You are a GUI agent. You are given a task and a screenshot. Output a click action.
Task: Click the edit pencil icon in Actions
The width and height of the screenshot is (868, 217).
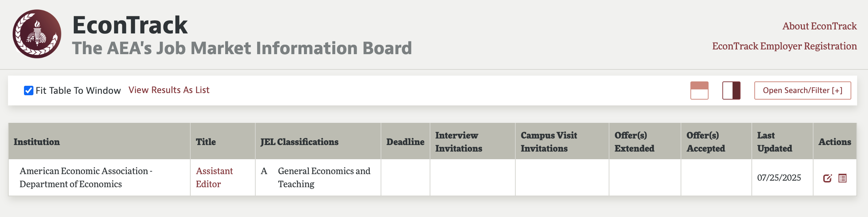coord(827,178)
